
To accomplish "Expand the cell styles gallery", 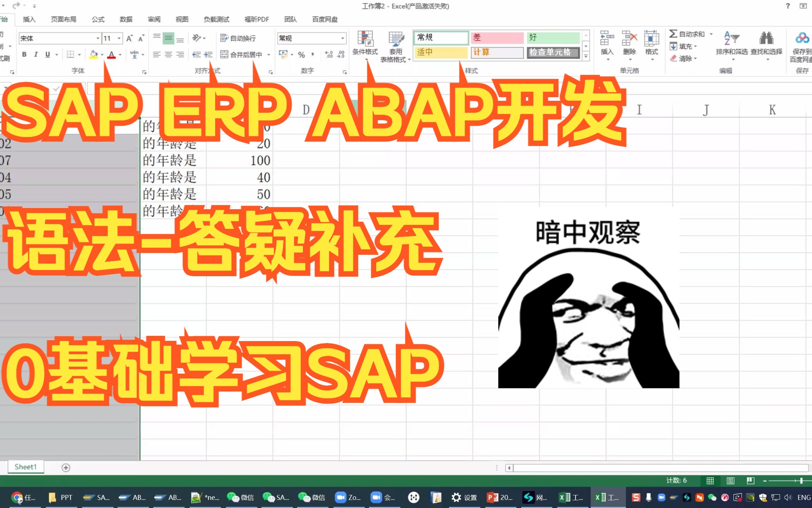I will coord(586,56).
